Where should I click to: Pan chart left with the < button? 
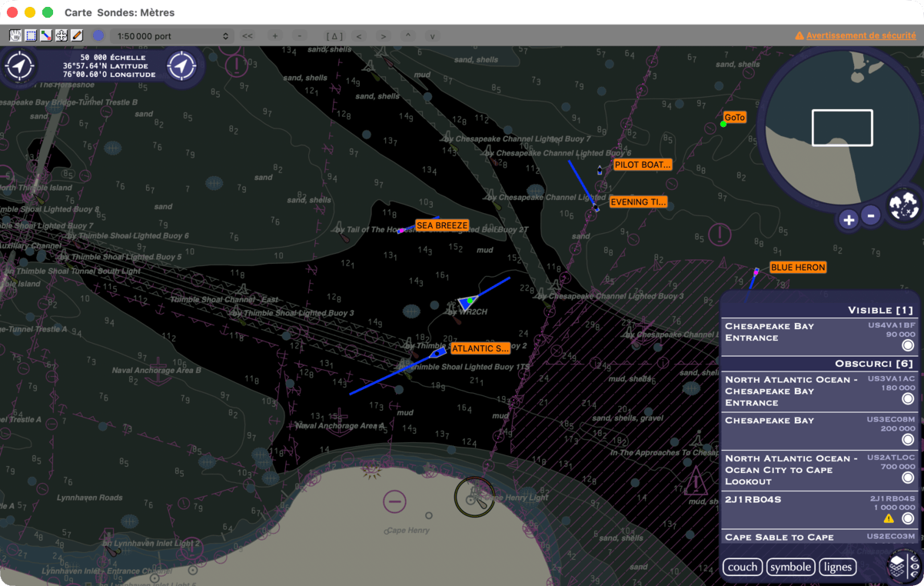359,36
